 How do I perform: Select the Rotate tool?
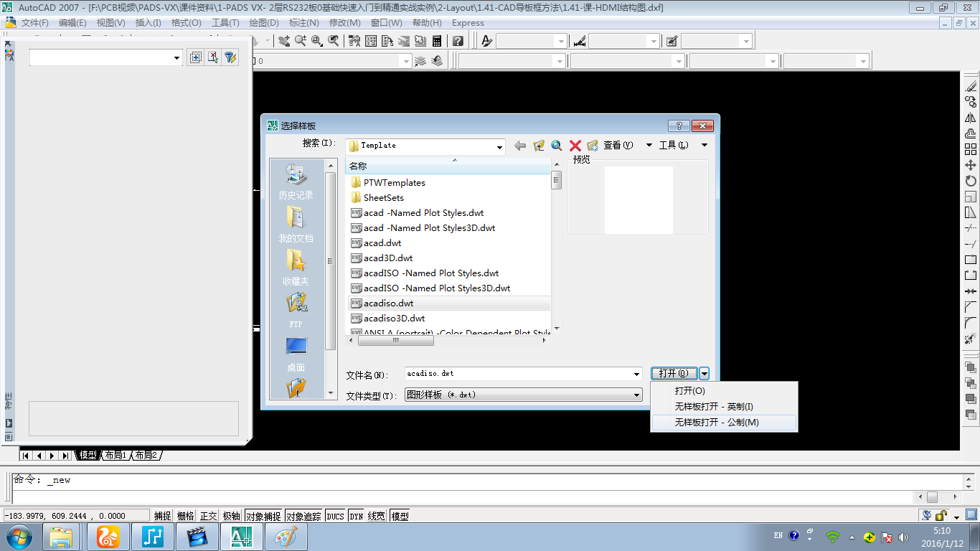coord(971,181)
